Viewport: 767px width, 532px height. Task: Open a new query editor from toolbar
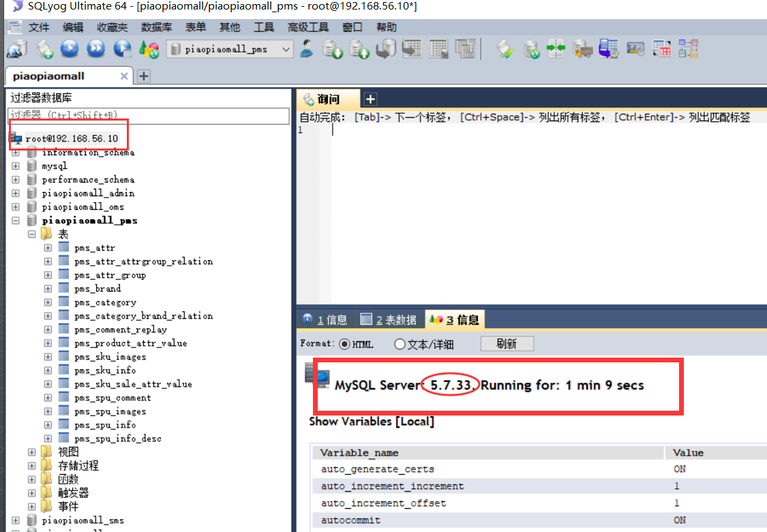point(44,49)
